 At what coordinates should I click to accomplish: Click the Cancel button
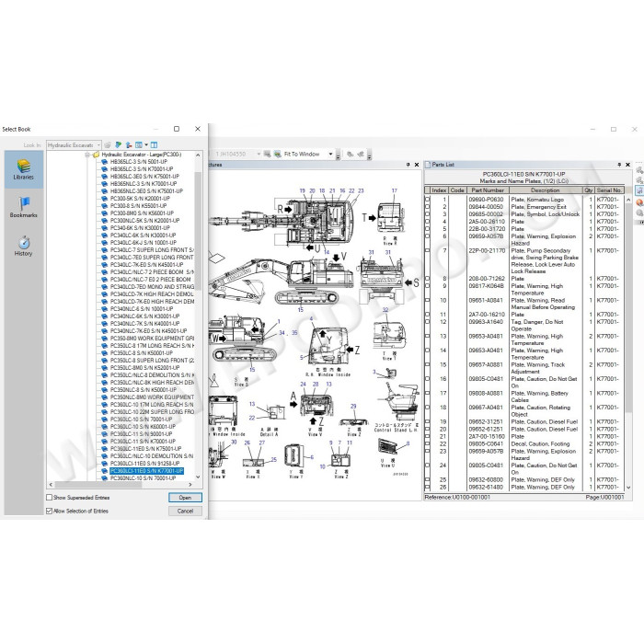(x=185, y=511)
